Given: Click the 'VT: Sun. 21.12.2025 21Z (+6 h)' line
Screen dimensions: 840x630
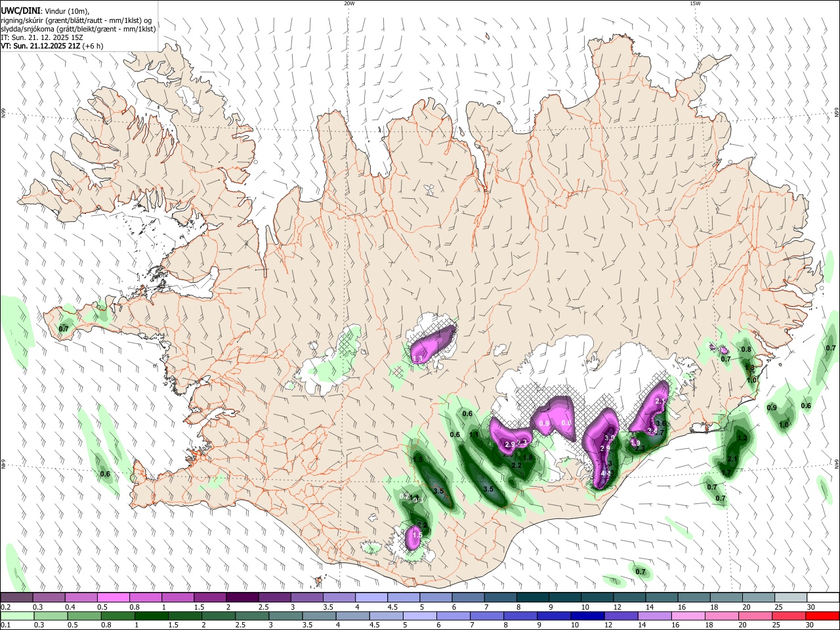Looking at the screenshot, I should [52, 46].
